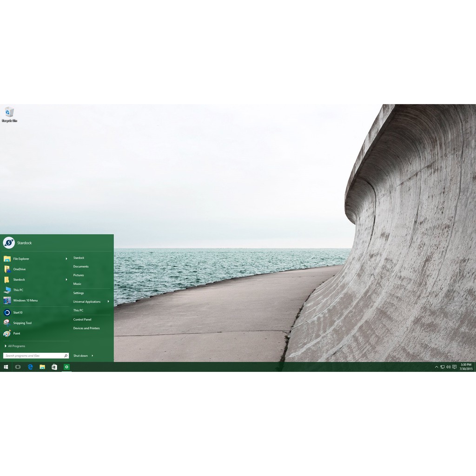476x476 pixels.
Task: Open Start10 from the Start menu
Action: pyautogui.click(x=18, y=312)
